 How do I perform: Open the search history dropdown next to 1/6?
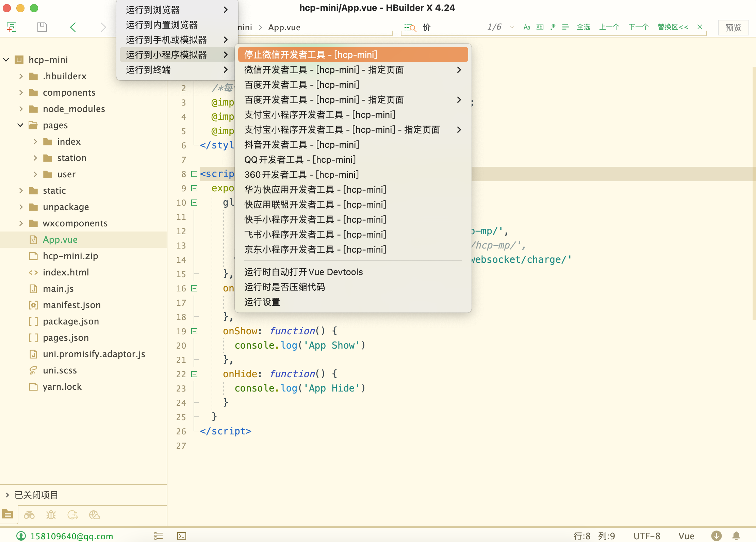click(x=511, y=27)
